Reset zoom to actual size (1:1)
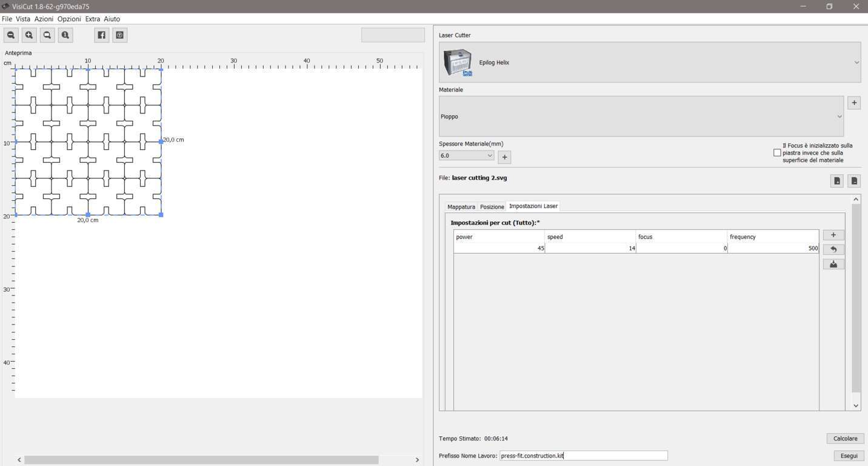The width and height of the screenshot is (868, 466). click(x=65, y=35)
